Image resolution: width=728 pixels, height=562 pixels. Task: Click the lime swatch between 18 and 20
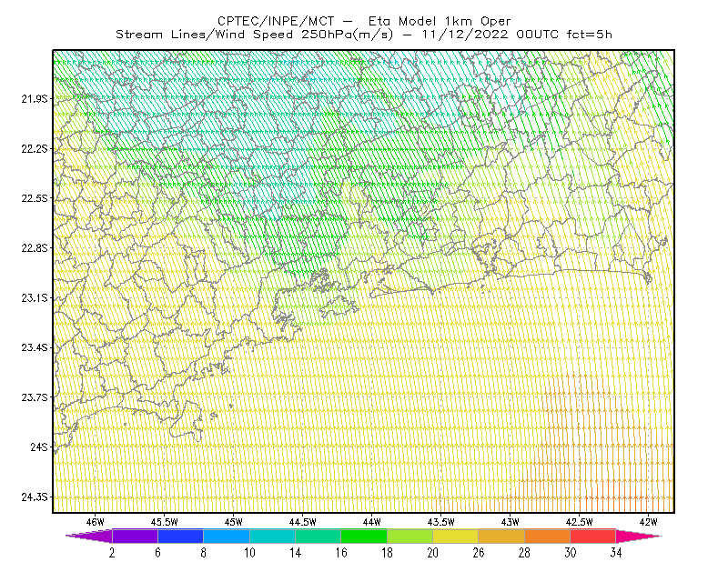410,536
